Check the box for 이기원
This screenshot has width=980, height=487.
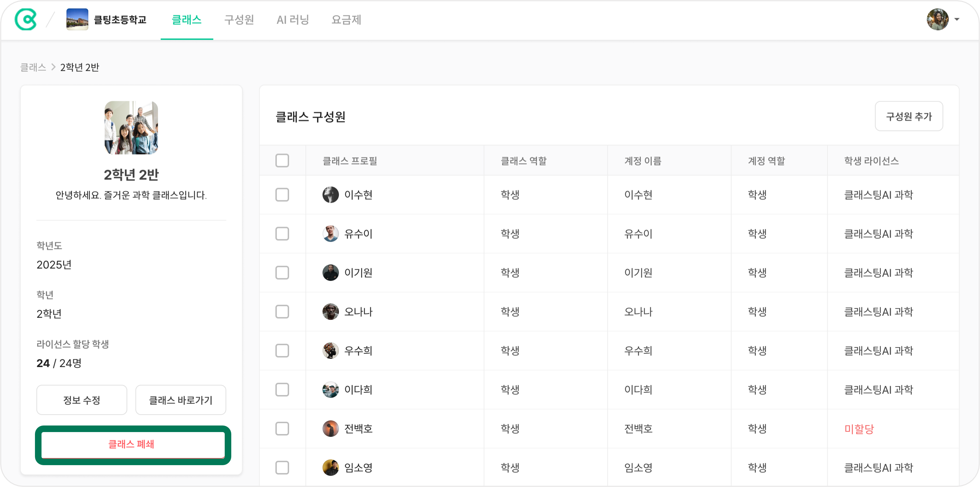pyautogui.click(x=282, y=273)
